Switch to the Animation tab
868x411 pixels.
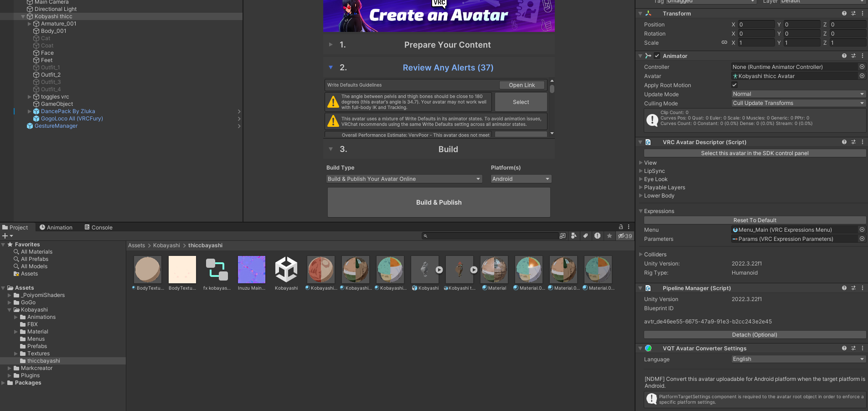coord(56,227)
